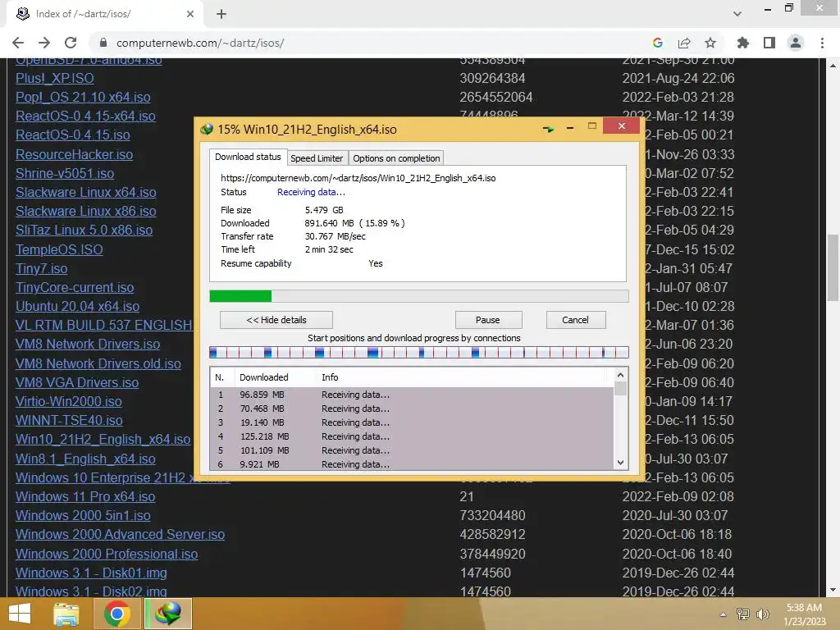This screenshot has height=630, width=840.
Task: Open the tab search chevron
Action: coord(737,14)
